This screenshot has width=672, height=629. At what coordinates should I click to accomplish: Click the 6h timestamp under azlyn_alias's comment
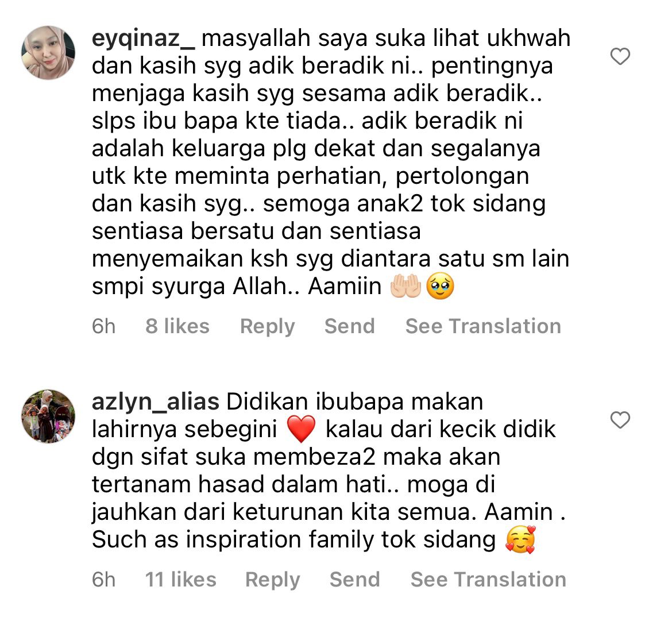(x=104, y=579)
